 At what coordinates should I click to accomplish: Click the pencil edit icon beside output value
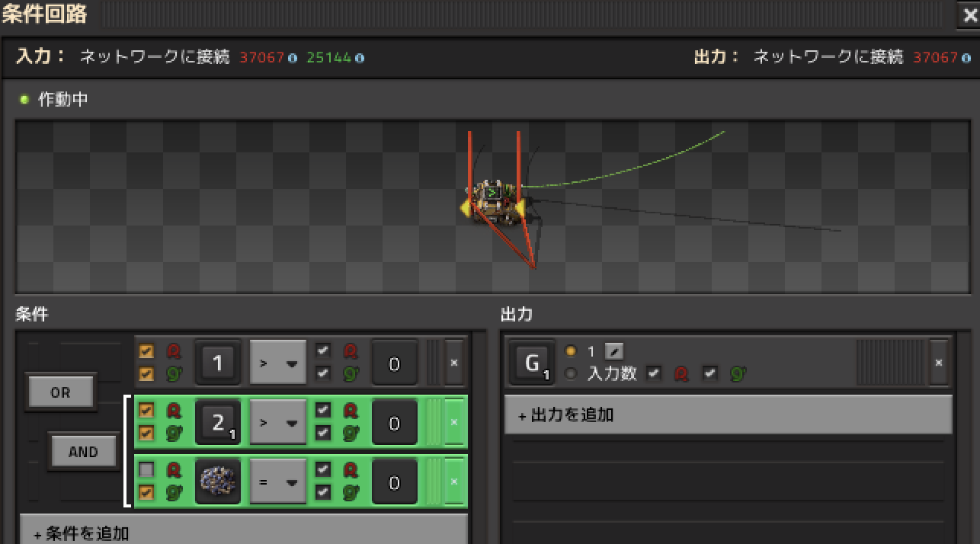click(x=613, y=352)
